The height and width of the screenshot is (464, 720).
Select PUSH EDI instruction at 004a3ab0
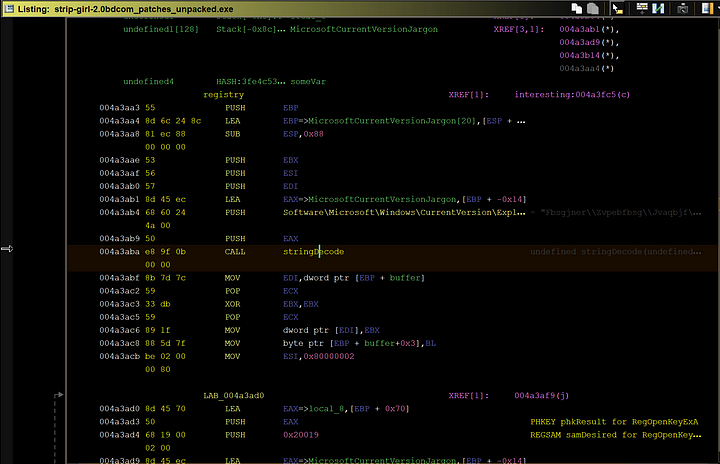point(261,187)
